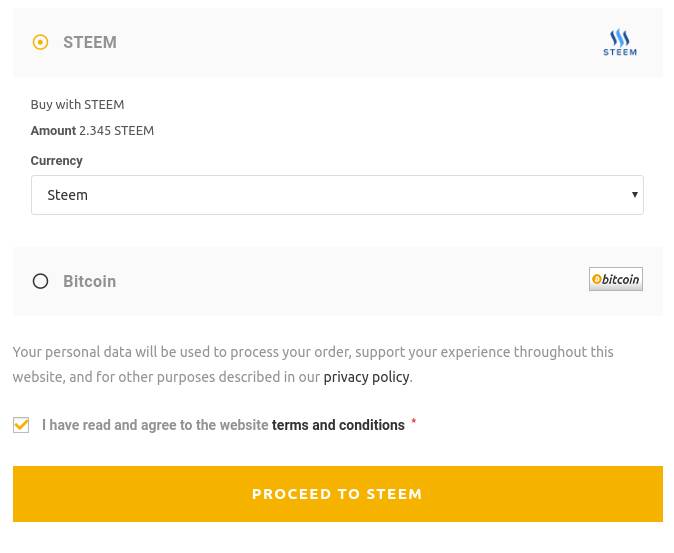Click the STEEM payment method title

click(90, 42)
